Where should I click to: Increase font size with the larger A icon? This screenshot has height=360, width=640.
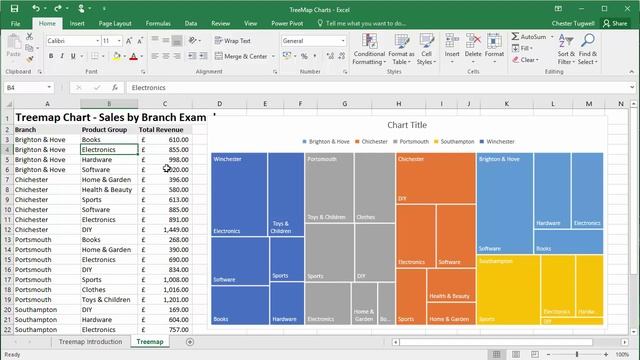coord(129,41)
